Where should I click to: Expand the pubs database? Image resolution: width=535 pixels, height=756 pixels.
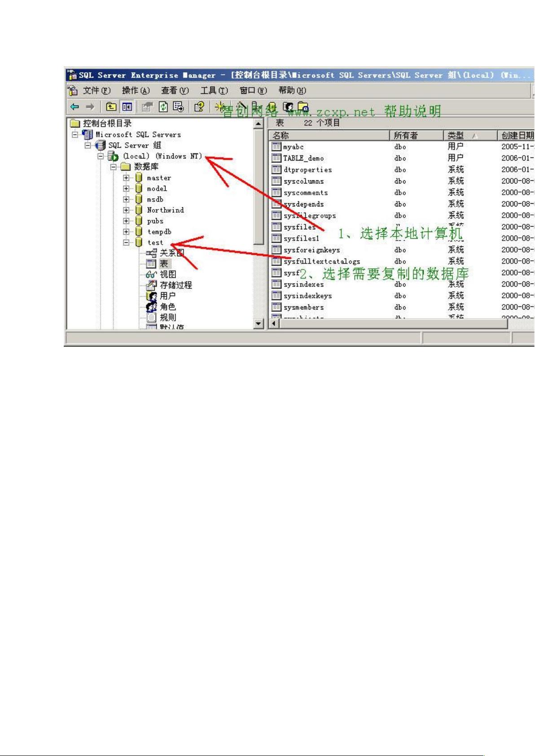(126, 221)
